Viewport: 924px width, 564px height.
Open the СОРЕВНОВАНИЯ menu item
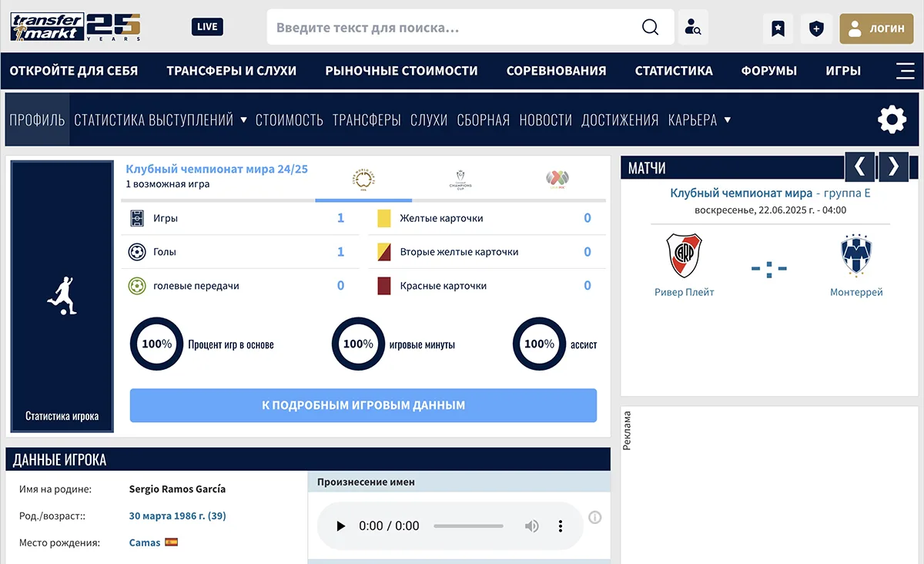click(556, 70)
